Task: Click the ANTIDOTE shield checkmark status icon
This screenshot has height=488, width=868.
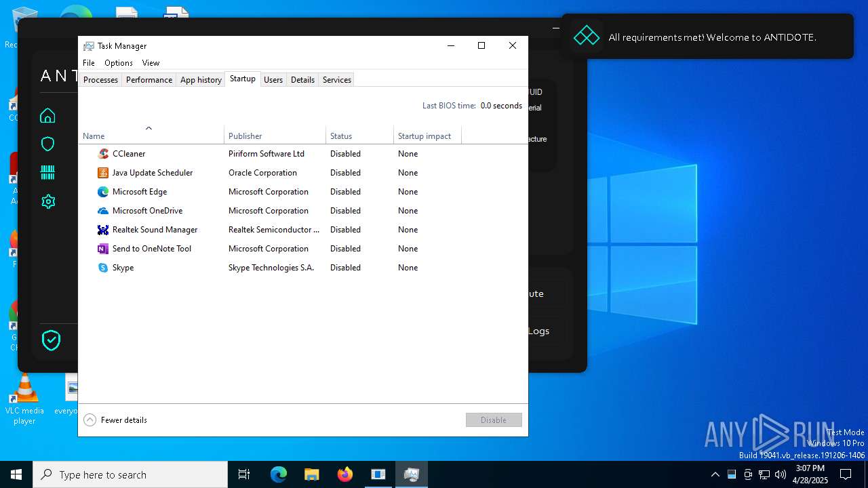Action: (x=52, y=340)
